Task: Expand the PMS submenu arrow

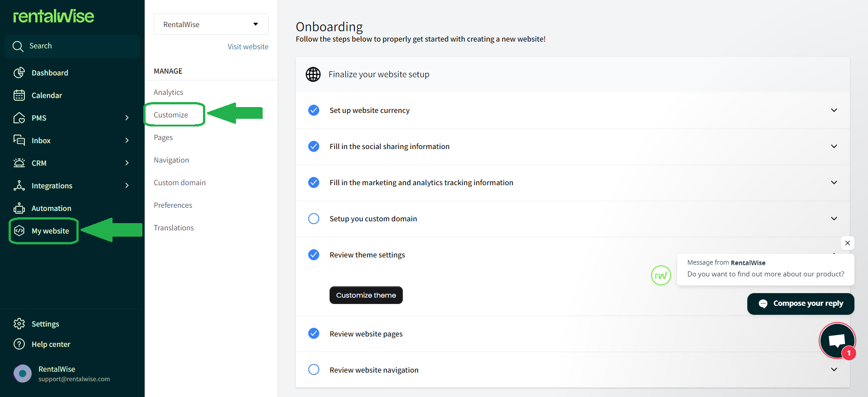Action: point(127,118)
